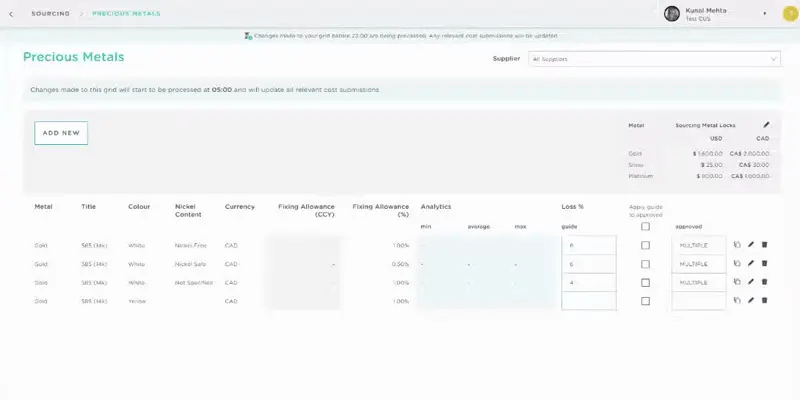Click the Not Specified cell
The width and height of the screenshot is (800, 400).
[194, 283]
